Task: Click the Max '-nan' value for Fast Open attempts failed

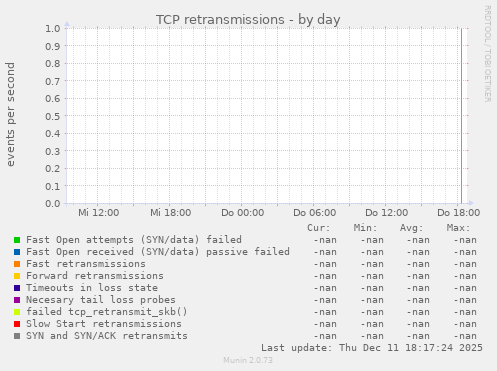Action: (465, 240)
